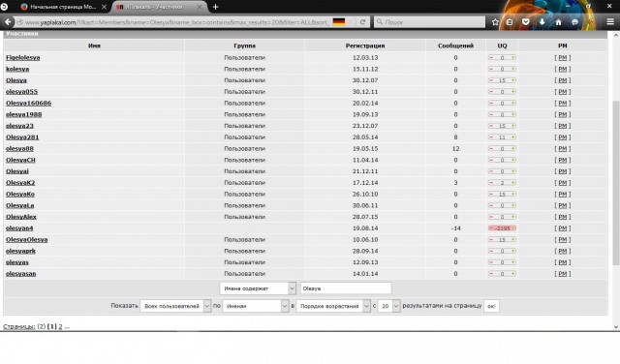Open the OlesyaOlesya profile link
This screenshot has width=620, height=364.
(26, 239)
